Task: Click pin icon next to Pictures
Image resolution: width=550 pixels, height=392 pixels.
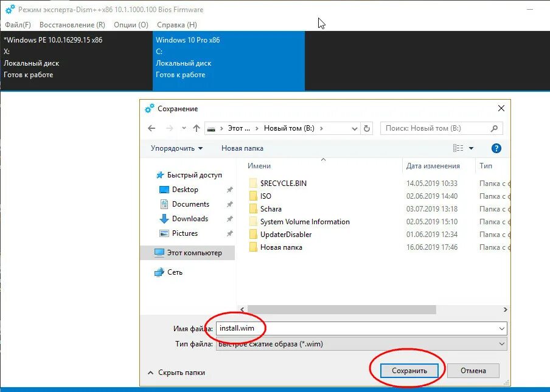Action: tap(230, 233)
